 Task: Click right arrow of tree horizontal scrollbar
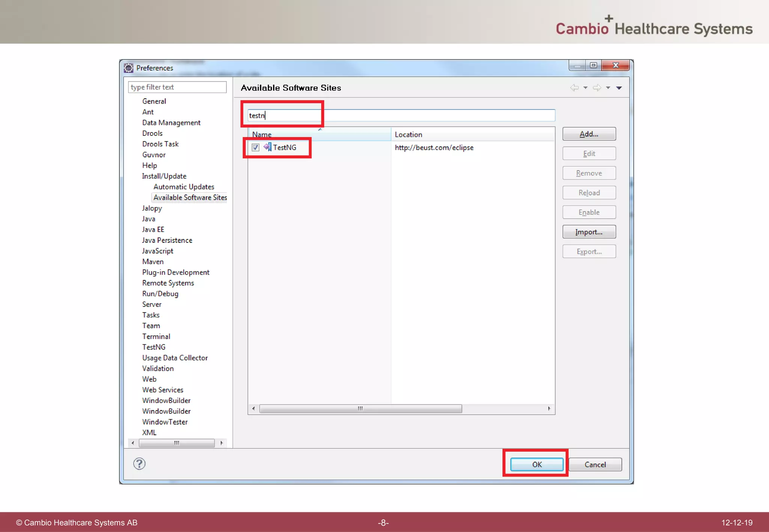pos(222,443)
